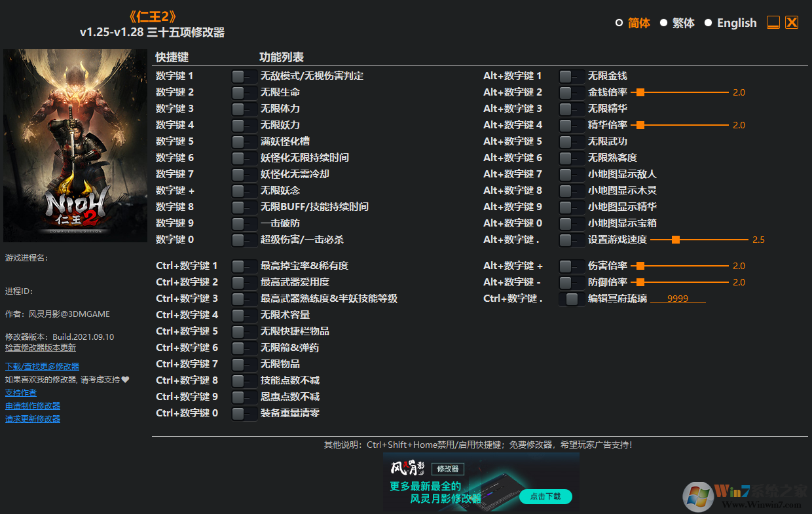The height and width of the screenshot is (514, 812).
Task: Enable the 设置游戏速度 switch
Action: tap(570, 239)
